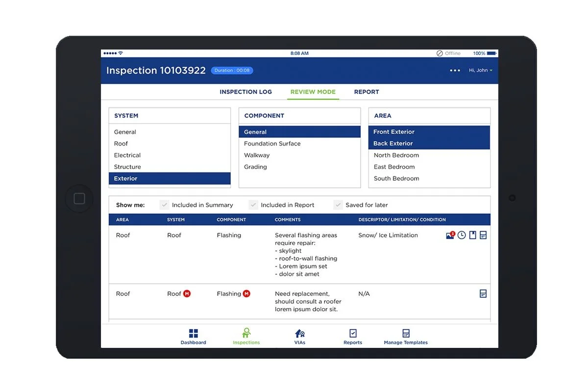Click the bookmark icon in the first Flashing row
The image size is (588, 392).
pos(473,235)
